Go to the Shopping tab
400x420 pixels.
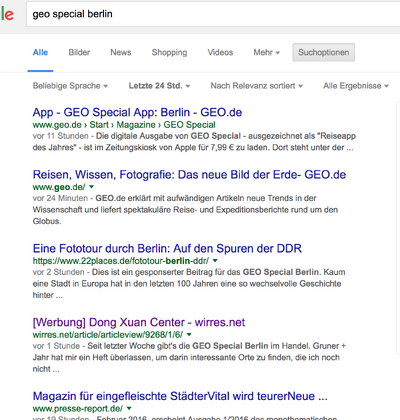click(169, 52)
